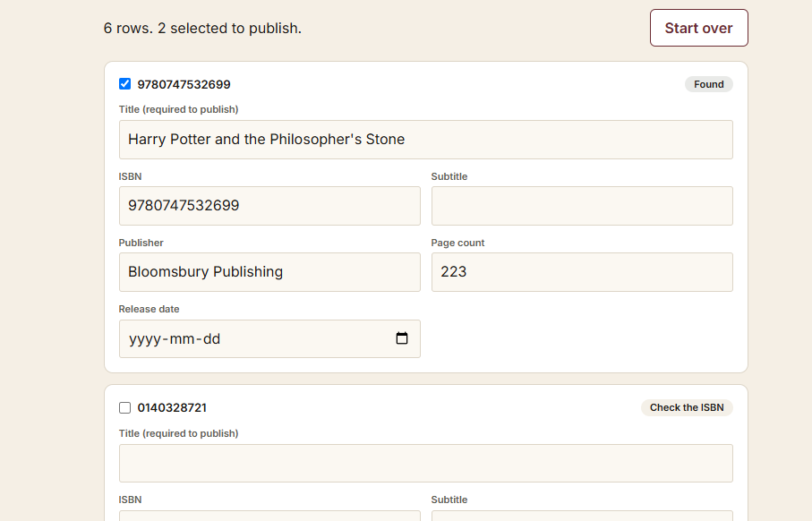Image resolution: width=812 pixels, height=521 pixels.
Task: Click the Page count field showing 223
Action: pyautogui.click(x=582, y=272)
